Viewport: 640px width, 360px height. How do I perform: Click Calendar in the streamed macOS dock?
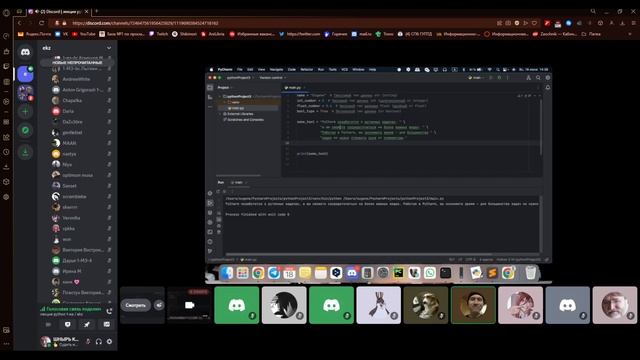pos(289,273)
